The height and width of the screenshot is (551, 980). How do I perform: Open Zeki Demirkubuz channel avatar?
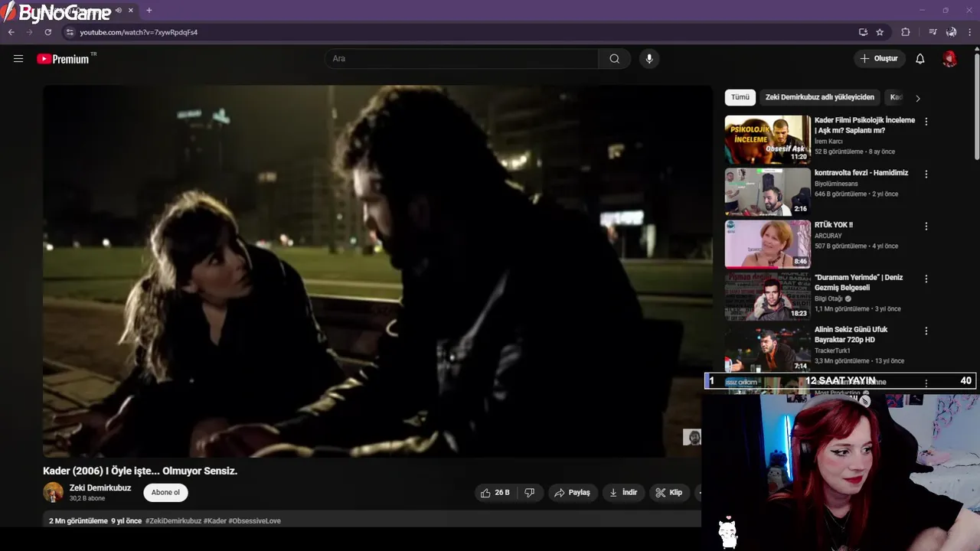53,493
